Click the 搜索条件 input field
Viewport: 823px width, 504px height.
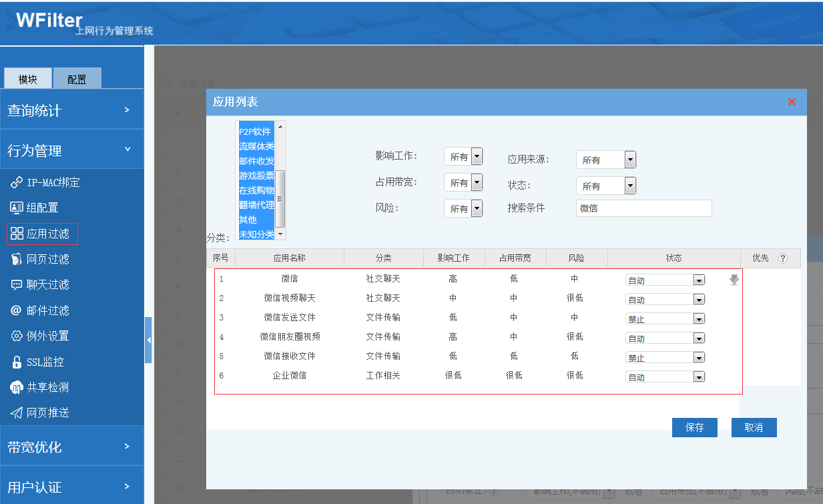(x=643, y=208)
